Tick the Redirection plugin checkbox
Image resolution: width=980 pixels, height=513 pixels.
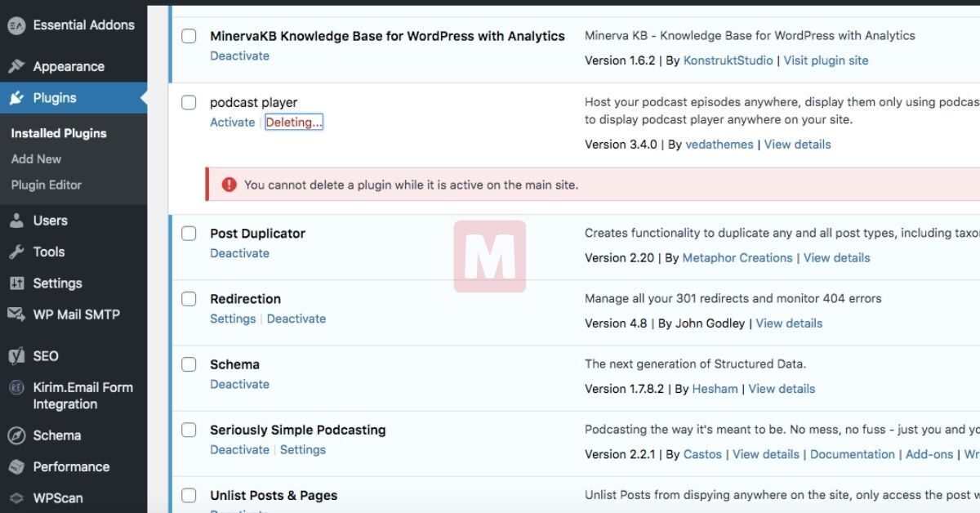point(189,299)
